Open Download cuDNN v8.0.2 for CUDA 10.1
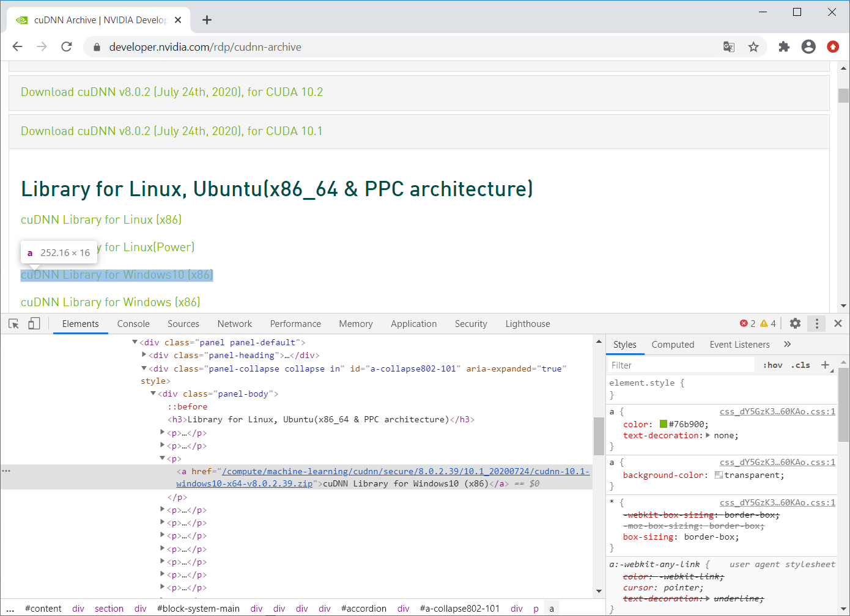Screen dimensions: 850x616 [x=172, y=131]
